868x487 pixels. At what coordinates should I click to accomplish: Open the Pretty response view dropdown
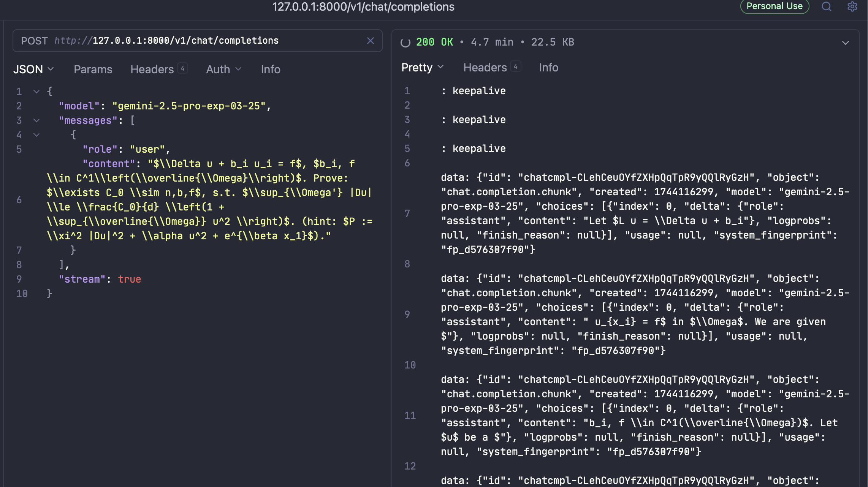click(423, 67)
